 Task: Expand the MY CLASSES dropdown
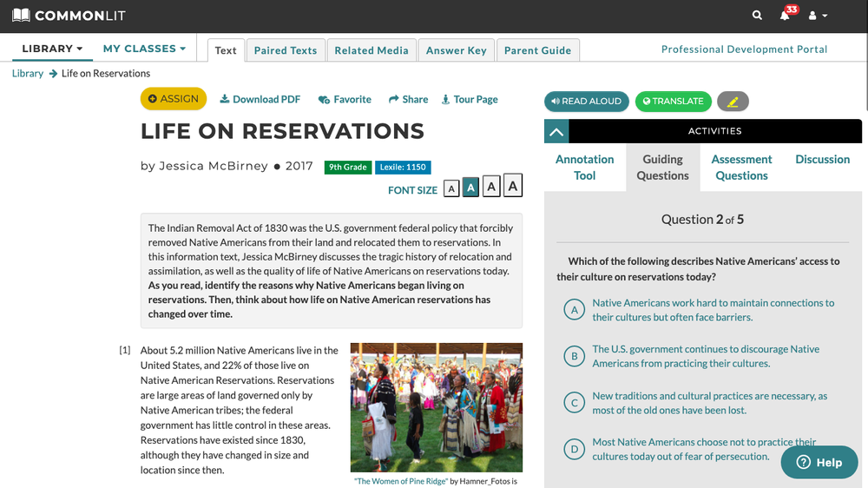[x=144, y=48]
